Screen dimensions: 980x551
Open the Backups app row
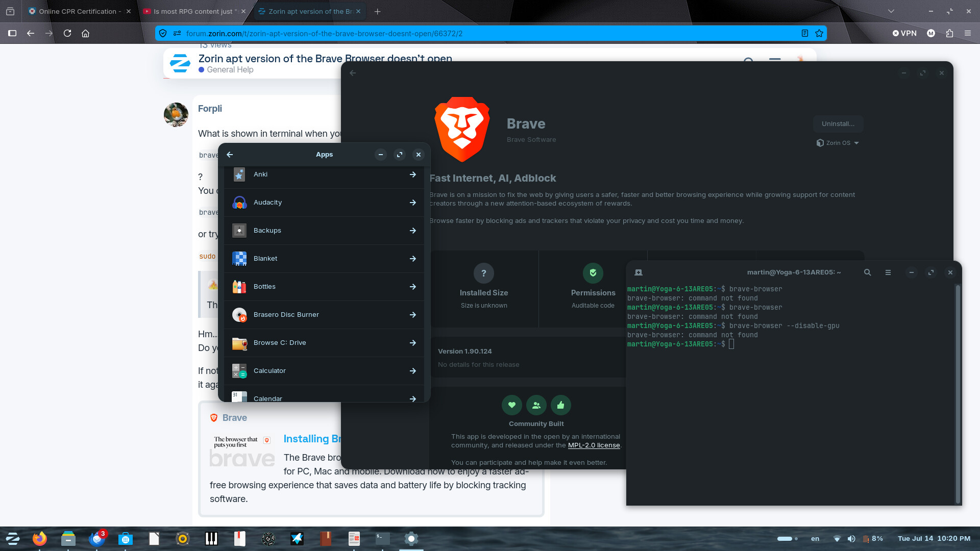324,231
